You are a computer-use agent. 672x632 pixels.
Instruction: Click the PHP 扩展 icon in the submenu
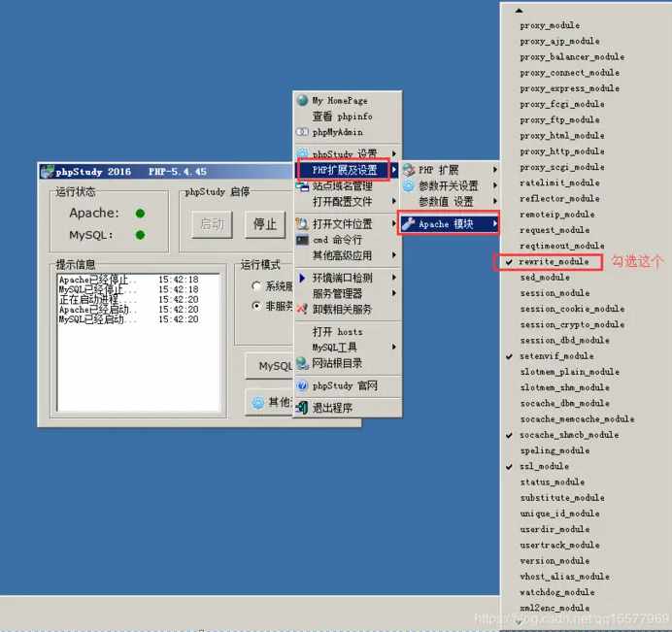tap(409, 170)
